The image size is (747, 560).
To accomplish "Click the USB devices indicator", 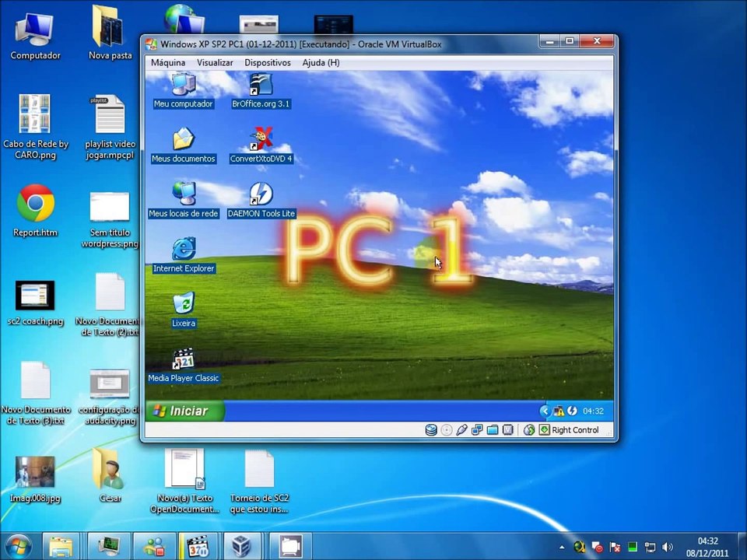I will [x=461, y=430].
